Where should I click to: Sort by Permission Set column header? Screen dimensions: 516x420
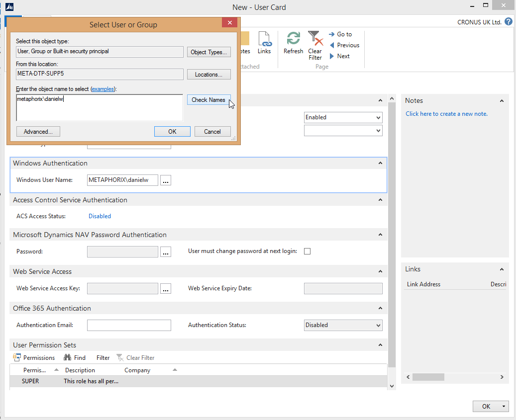tap(34, 370)
